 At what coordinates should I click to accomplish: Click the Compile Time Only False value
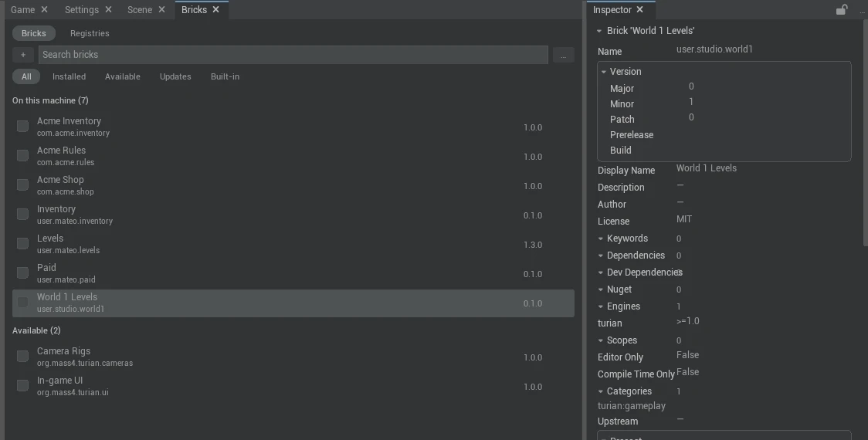tap(687, 372)
